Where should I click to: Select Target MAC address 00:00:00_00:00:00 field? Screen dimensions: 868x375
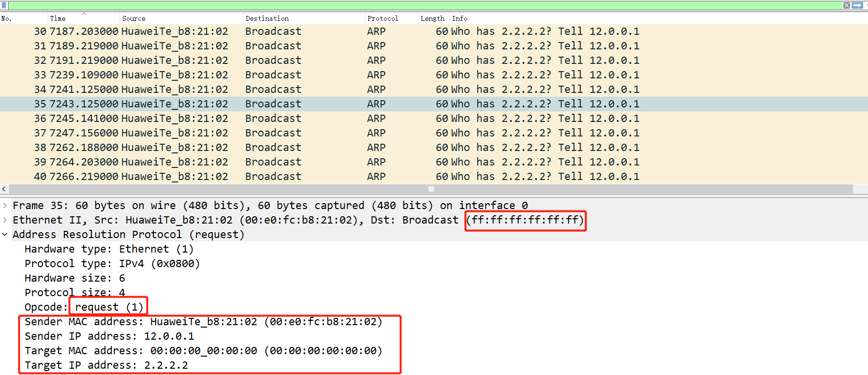(x=204, y=351)
